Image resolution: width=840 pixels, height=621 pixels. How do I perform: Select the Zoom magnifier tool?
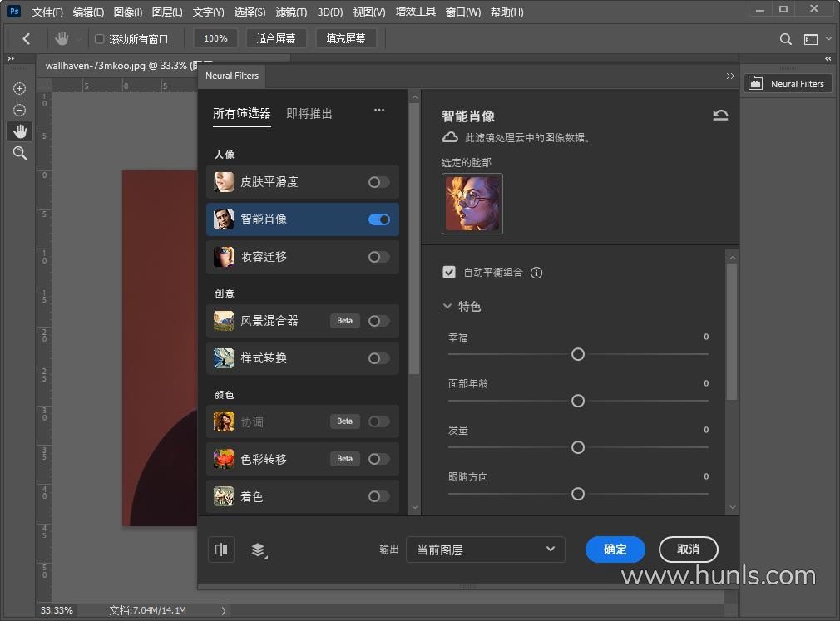point(20,153)
